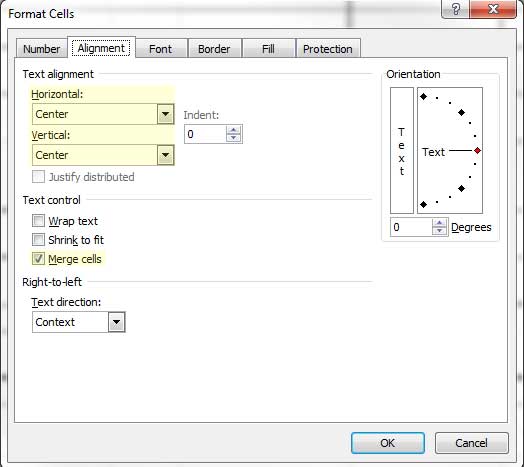524x467 pixels.
Task: Click the Merge cells label
Action: coord(75,259)
